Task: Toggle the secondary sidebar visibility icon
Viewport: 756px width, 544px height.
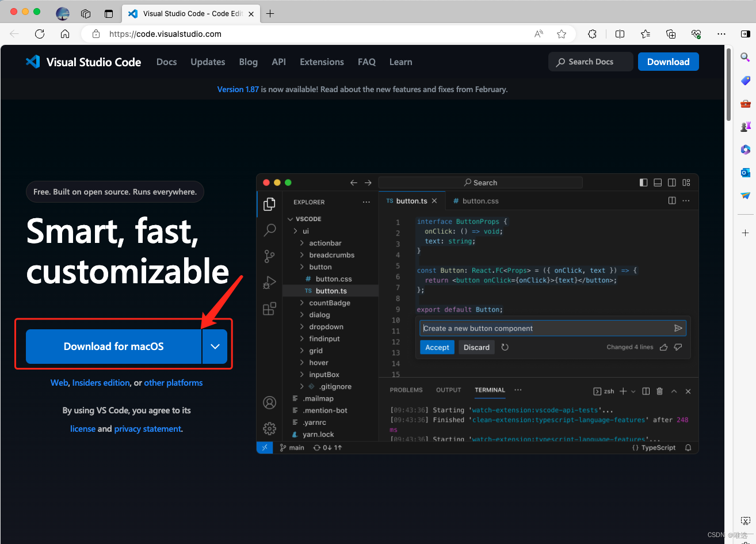Action: click(x=672, y=182)
